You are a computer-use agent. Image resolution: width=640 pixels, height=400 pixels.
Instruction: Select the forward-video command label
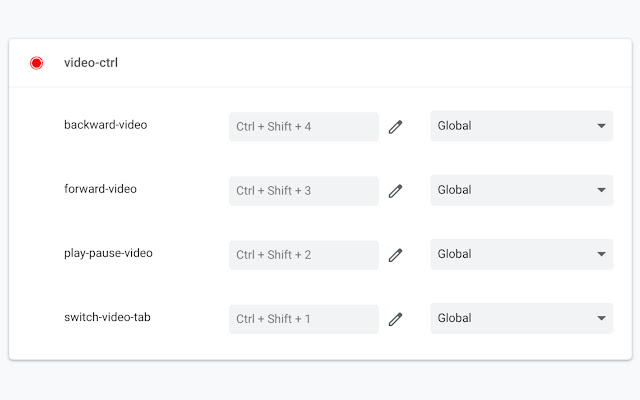click(x=100, y=188)
